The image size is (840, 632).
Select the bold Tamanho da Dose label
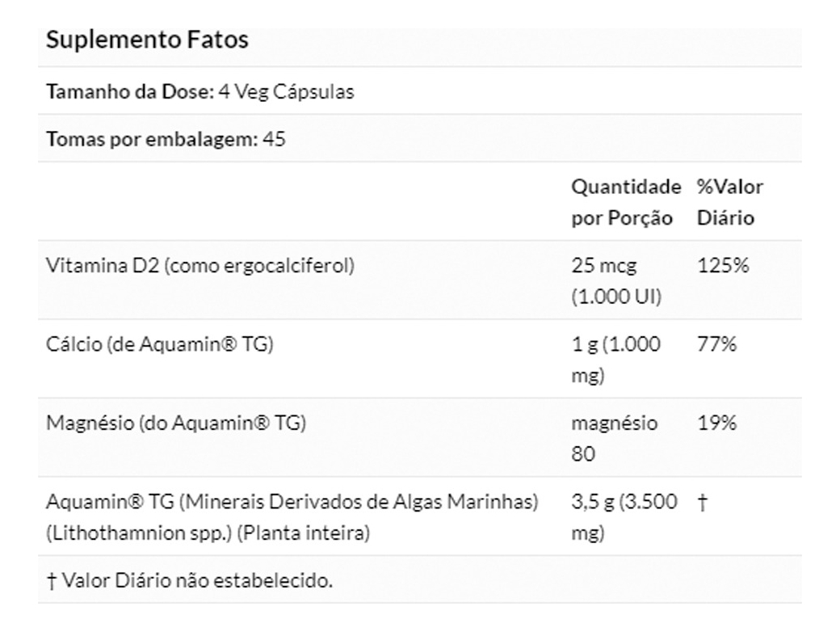click(128, 92)
